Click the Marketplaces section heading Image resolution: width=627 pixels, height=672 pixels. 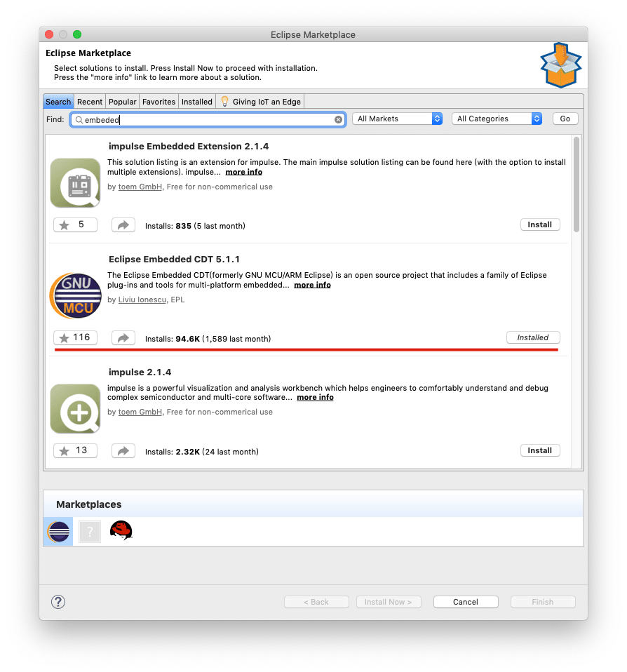[x=88, y=504]
